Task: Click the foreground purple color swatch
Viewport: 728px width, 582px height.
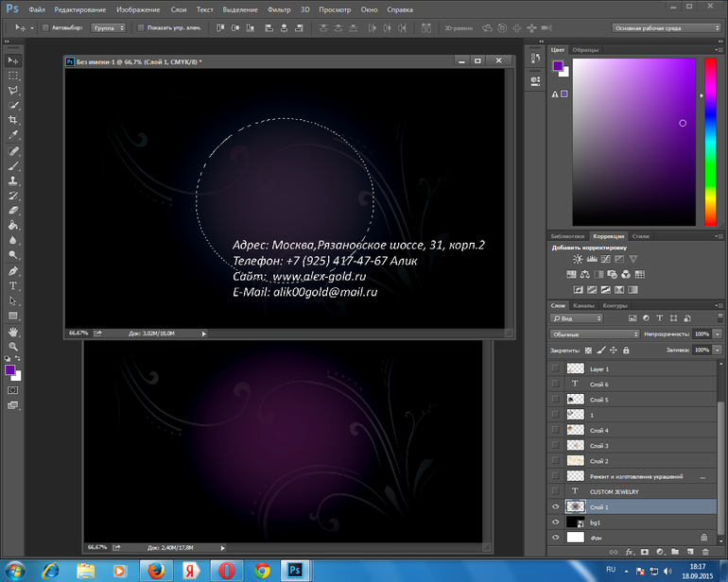Action: tap(10, 370)
